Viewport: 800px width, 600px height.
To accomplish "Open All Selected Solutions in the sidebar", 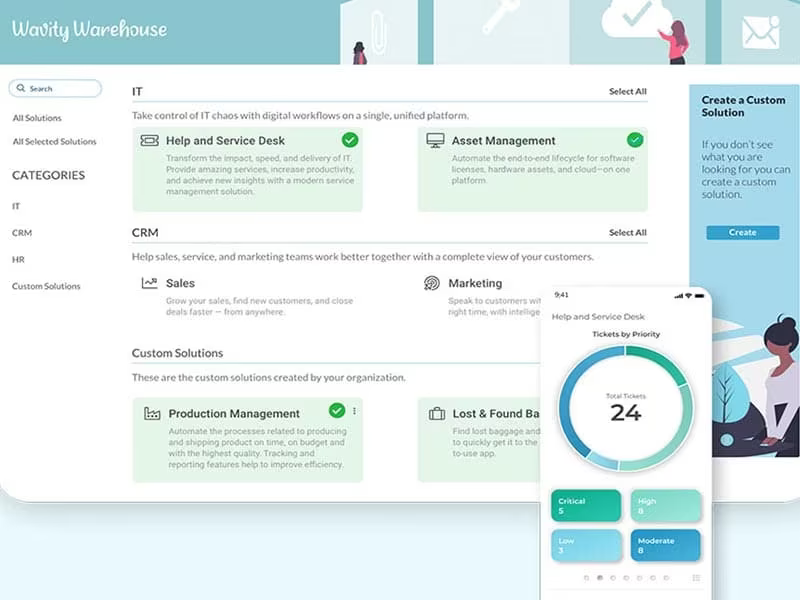I will pos(55,141).
